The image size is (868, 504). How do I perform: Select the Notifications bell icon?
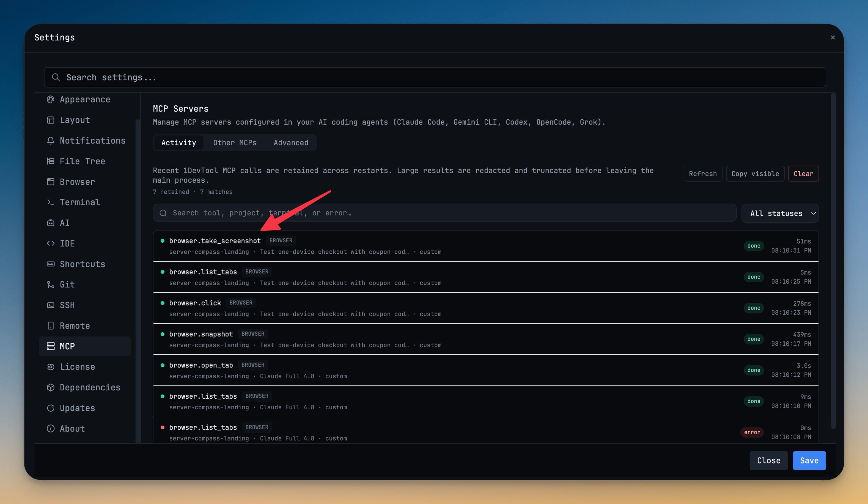[51, 141]
